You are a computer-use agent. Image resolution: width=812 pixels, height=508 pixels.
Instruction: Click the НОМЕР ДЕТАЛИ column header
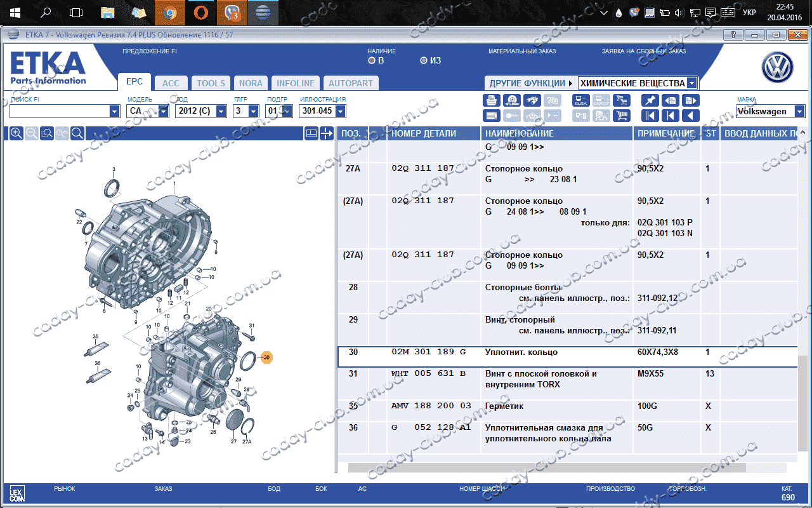[x=434, y=133]
